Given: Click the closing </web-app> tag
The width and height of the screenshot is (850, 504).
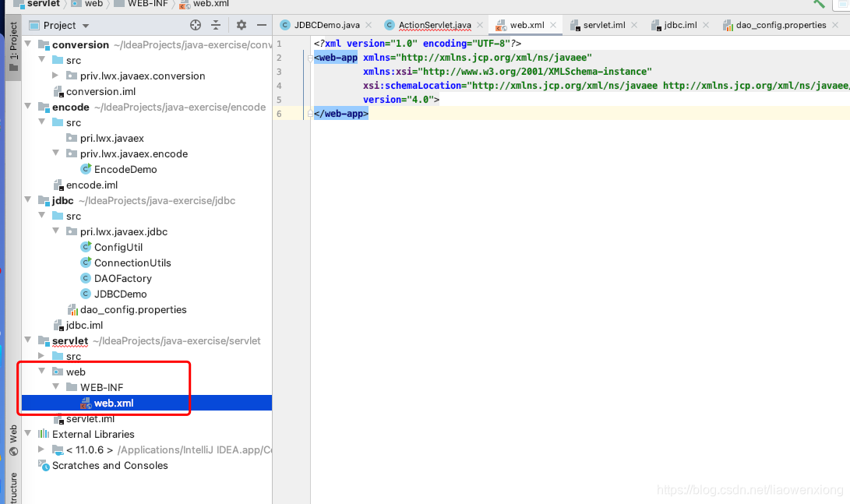Looking at the screenshot, I should tap(341, 114).
